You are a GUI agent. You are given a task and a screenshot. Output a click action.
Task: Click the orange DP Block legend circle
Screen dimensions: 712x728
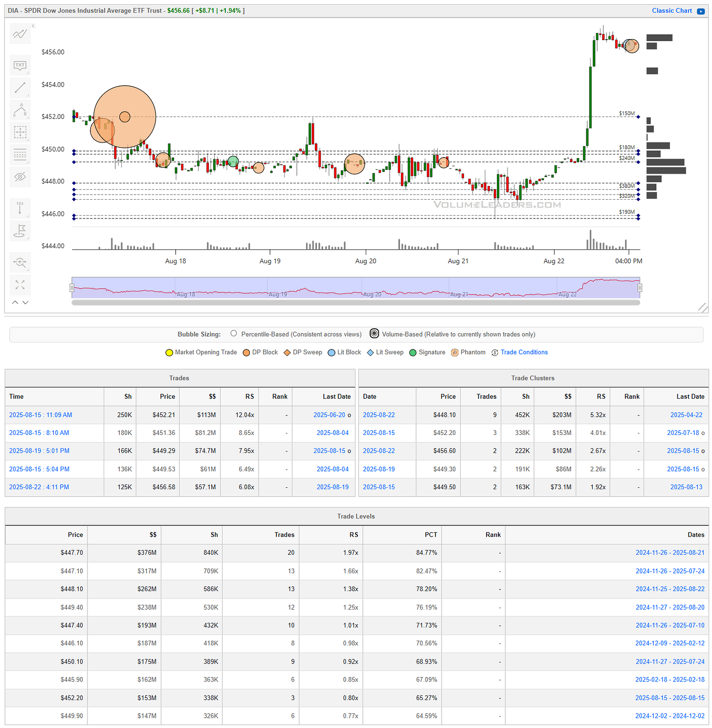pyautogui.click(x=246, y=353)
